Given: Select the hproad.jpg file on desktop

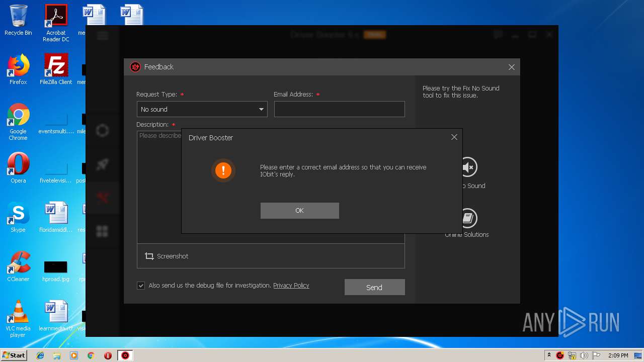Looking at the screenshot, I should 56,270.
